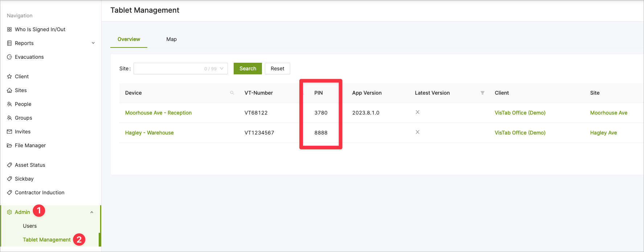
Task: Click the Who Is Signed In/Out grid icon
Action: coord(9,29)
